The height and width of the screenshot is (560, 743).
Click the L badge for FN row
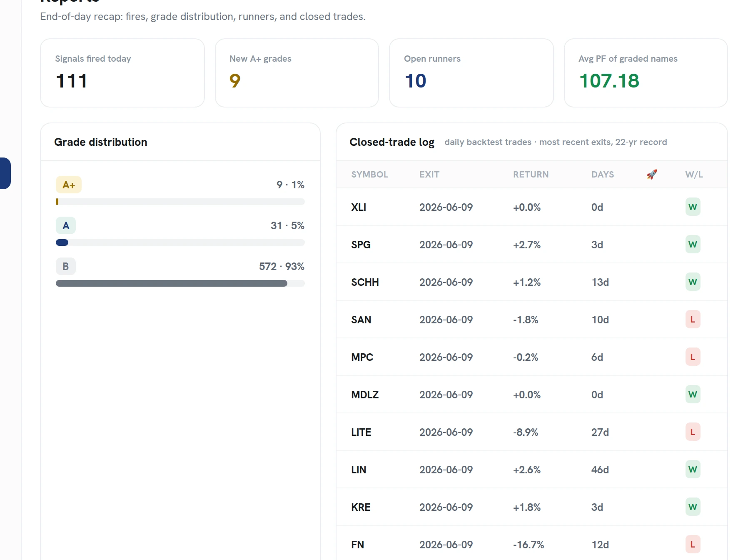click(x=693, y=545)
